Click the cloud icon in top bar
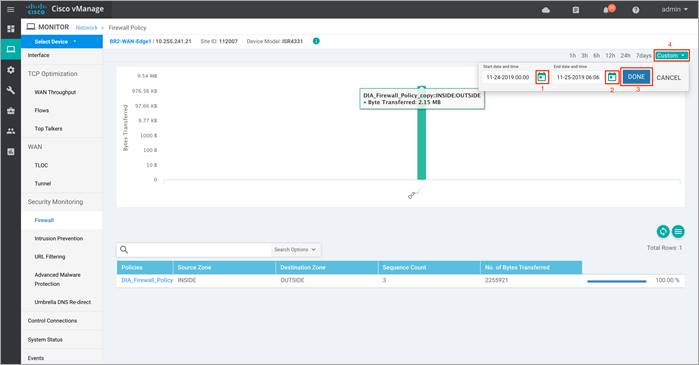The width and height of the screenshot is (699, 365). (x=546, y=10)
